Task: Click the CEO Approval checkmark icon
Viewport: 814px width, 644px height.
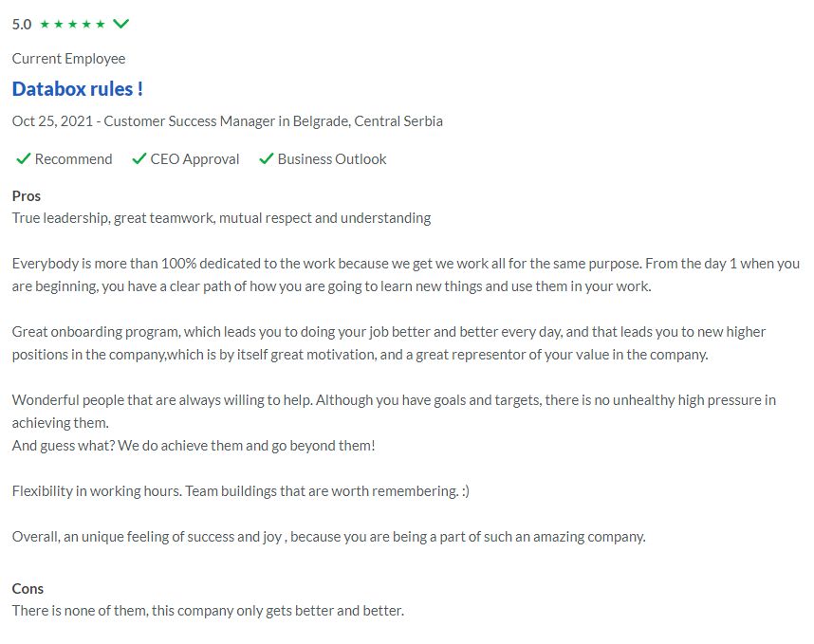Action: pos(139,158)
